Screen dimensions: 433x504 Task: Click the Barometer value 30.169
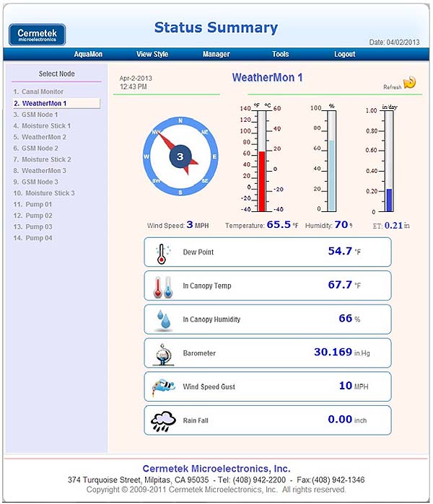click(x=333, y=352)
